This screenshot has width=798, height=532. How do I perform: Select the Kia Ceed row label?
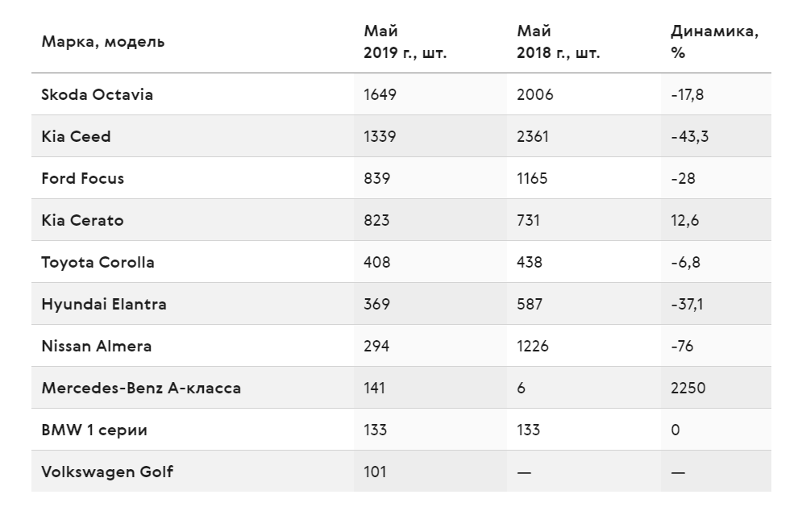tap(76, 136)
